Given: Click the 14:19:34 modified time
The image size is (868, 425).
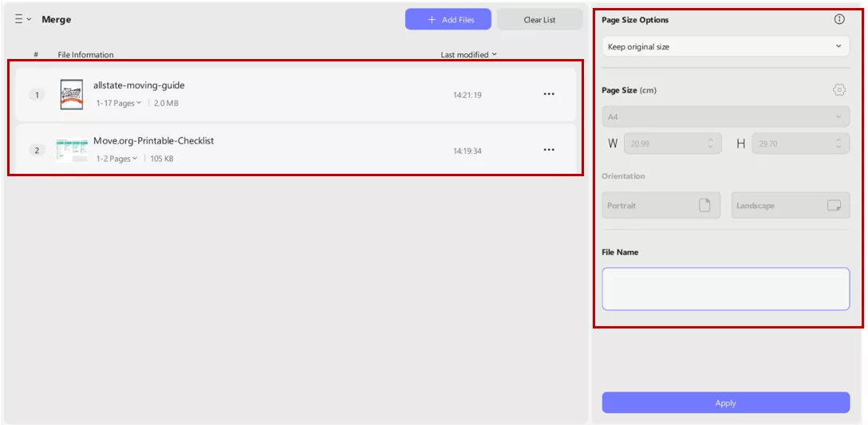Looking at the screenshot, I should [468, 151].
